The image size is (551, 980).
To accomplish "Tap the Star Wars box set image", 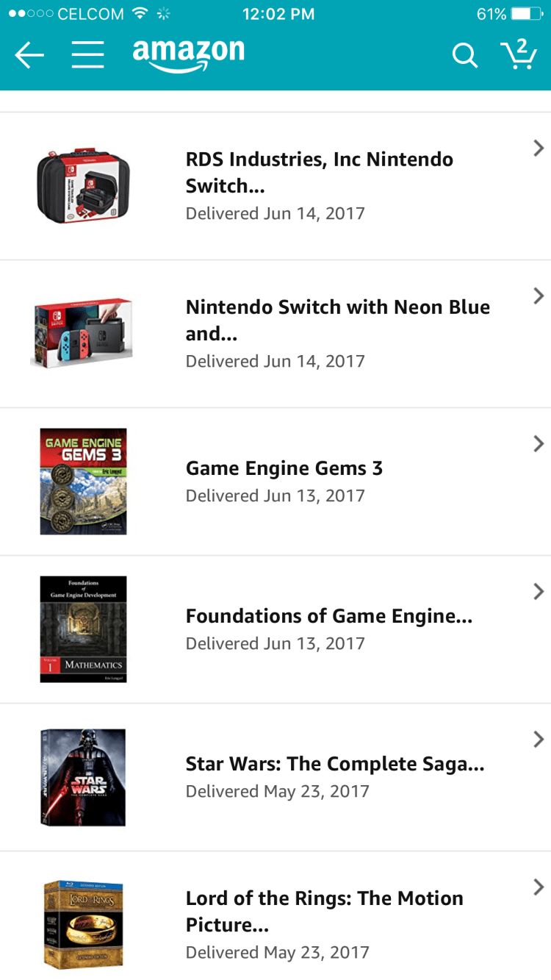I will pos(83,777).
